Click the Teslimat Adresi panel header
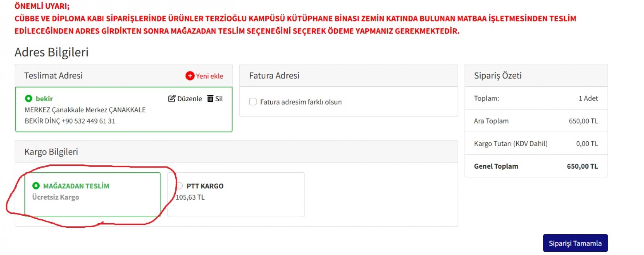Viewport: 644px width, 255px height. tap(53, 75)
